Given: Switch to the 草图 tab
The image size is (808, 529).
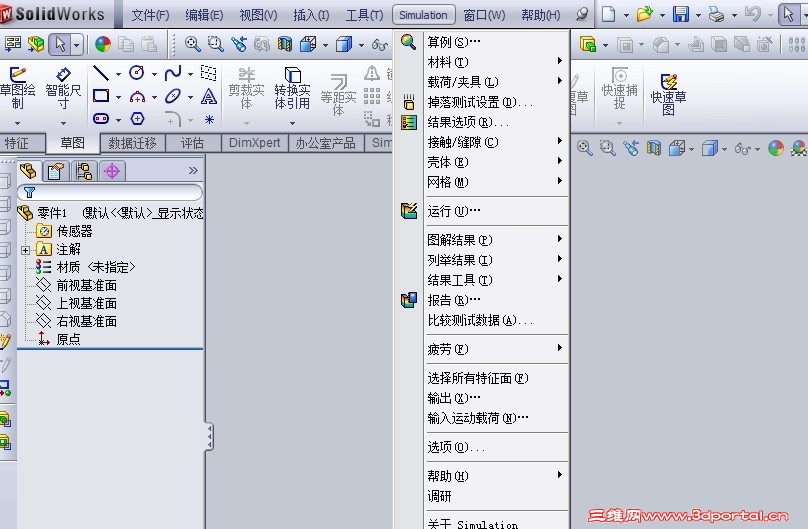Looking at the screenshot, I should coord(73,143).
